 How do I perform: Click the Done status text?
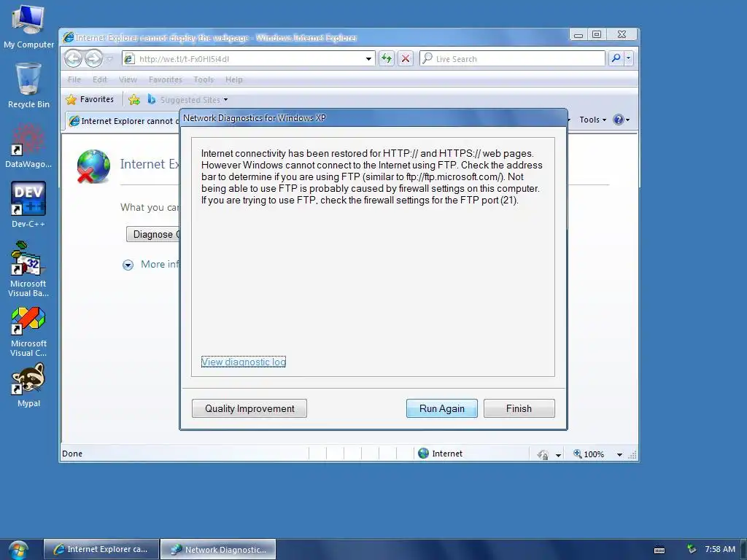coord(72,454)
